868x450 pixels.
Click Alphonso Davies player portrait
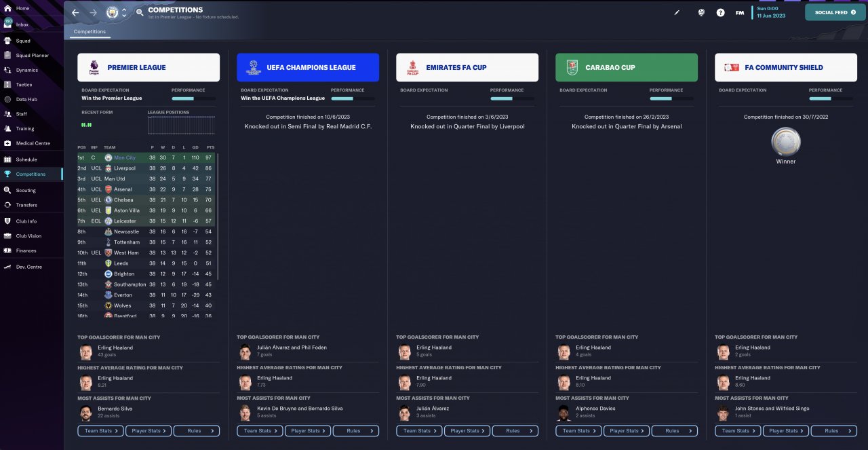pyautogui.click(x=564, y=412)
